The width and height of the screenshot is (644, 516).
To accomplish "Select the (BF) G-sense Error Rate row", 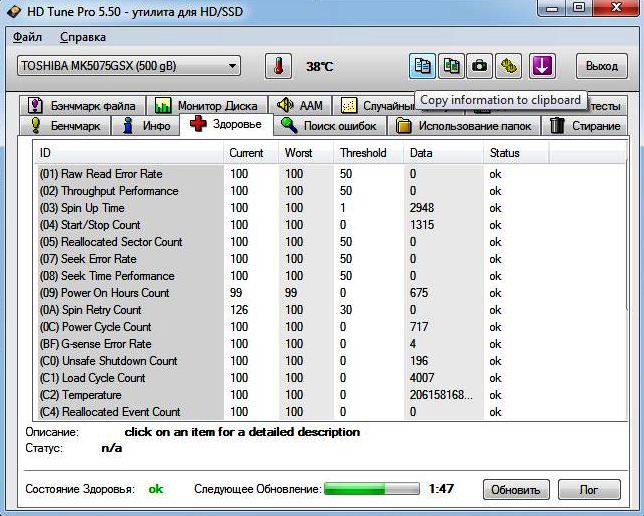I will [x=331, y=344].
